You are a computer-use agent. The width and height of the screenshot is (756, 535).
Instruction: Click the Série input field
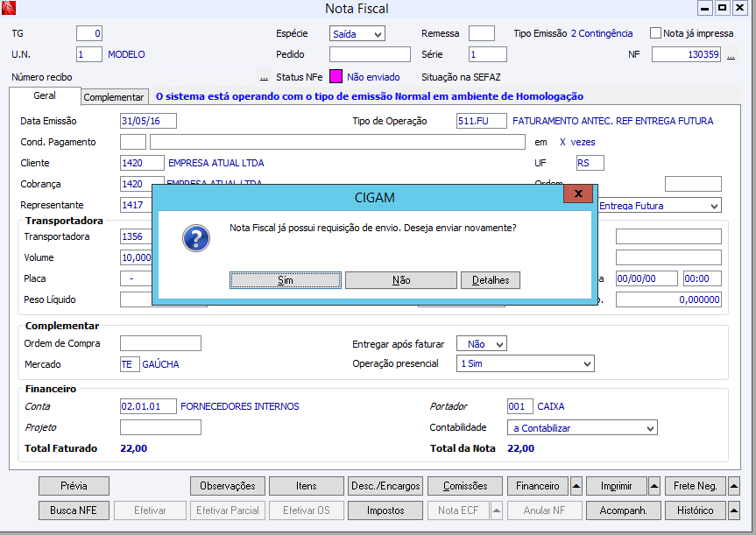(x=488, y=54)
